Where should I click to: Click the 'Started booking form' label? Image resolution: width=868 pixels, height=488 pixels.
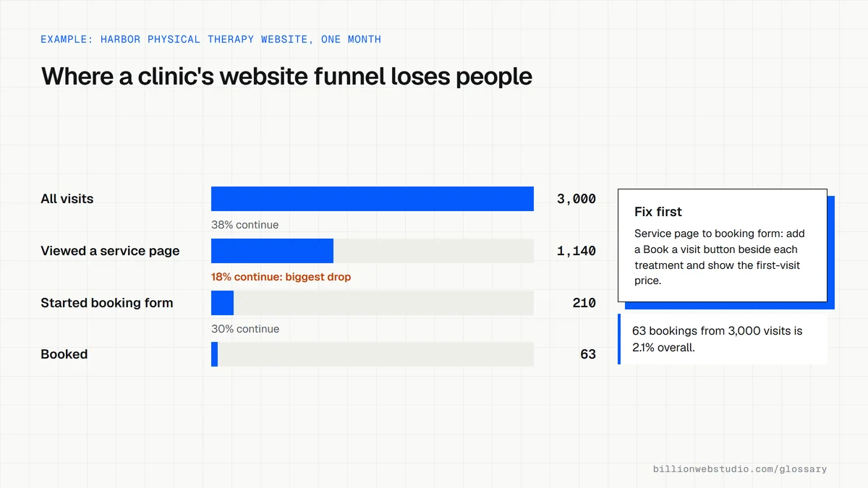tap(107, 303)
